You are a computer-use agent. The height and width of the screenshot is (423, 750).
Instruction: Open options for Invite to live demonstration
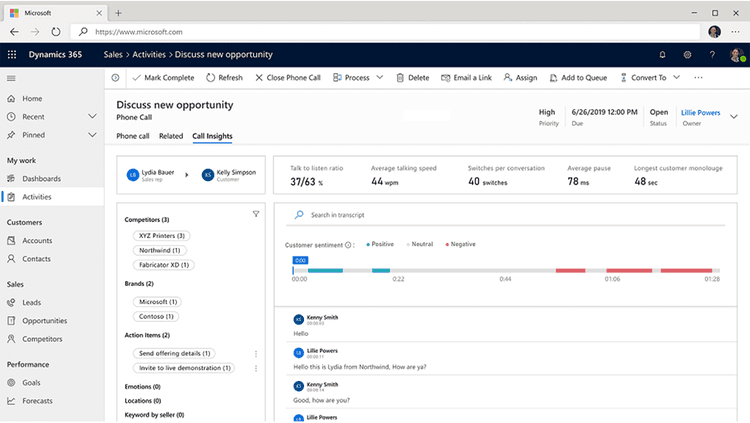(256, 368)
